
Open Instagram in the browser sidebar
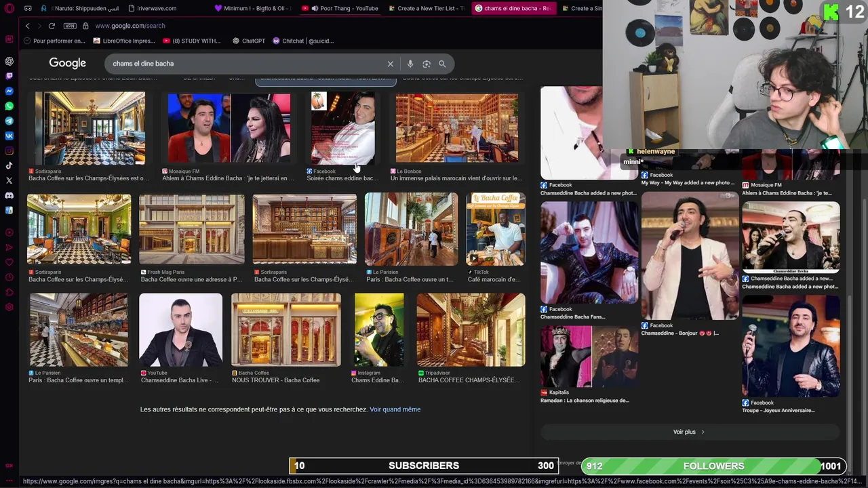coord(9,150)
